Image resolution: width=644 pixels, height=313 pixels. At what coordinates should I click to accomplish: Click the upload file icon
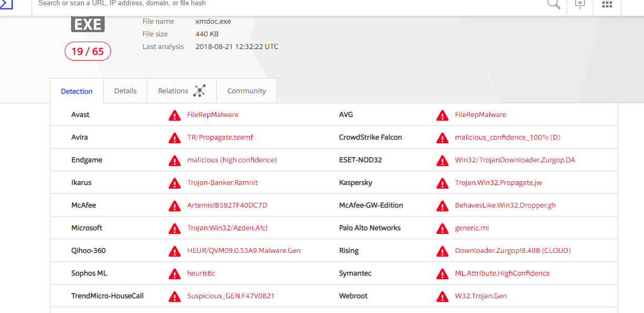(580, 4)
